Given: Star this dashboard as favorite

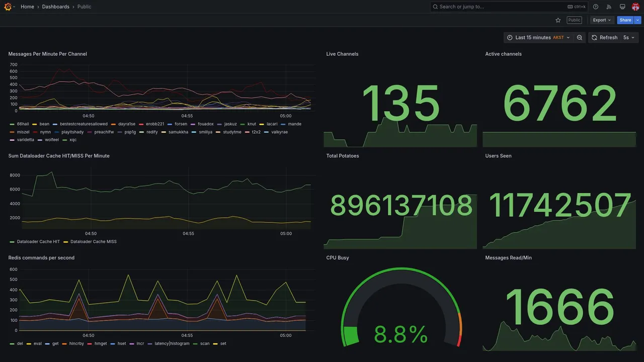Looking at the screenshot, I should 558,20.
